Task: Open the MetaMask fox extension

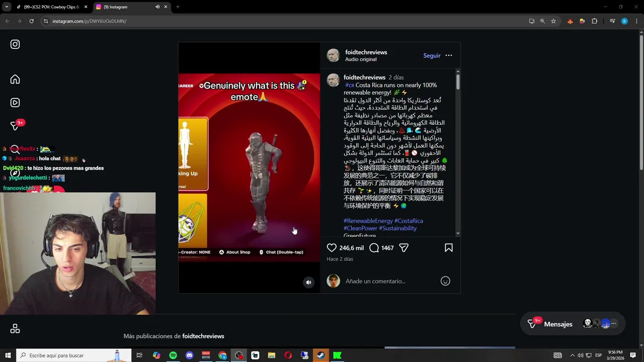Action: click(570, 21)
